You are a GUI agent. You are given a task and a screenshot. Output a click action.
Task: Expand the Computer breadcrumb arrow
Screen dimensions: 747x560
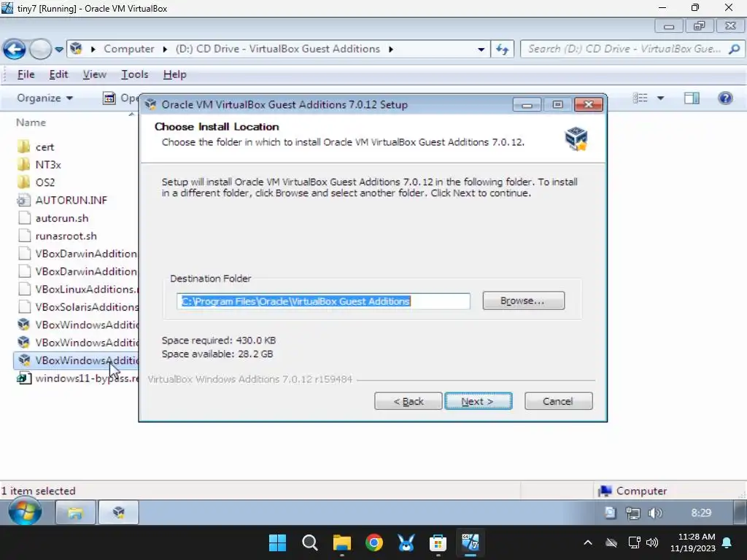(165, 49)
